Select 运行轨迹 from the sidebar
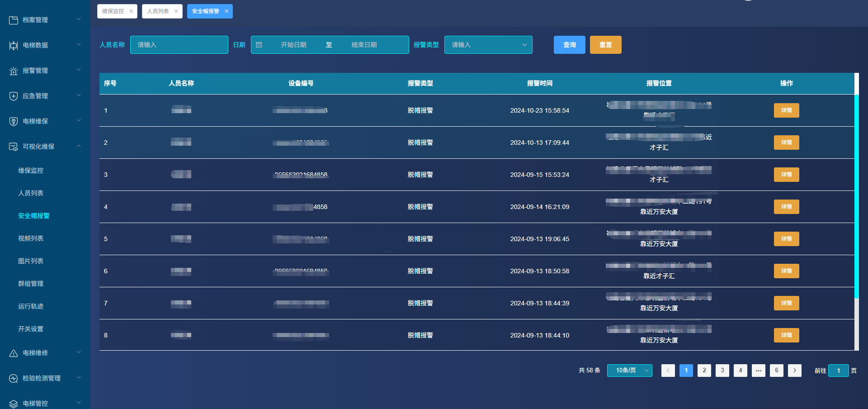 pyautogui.click(x=31, y=306)
